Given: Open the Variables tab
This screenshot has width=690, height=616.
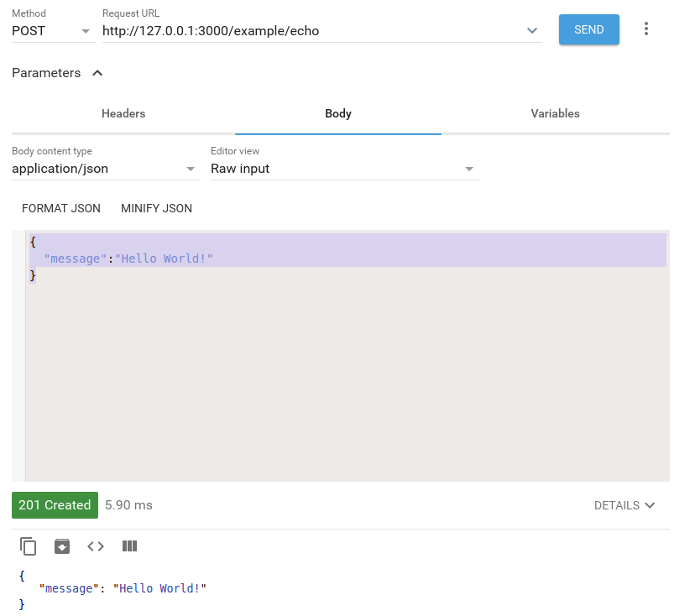Looking at the screenshot, I should [x=555, y=113].
